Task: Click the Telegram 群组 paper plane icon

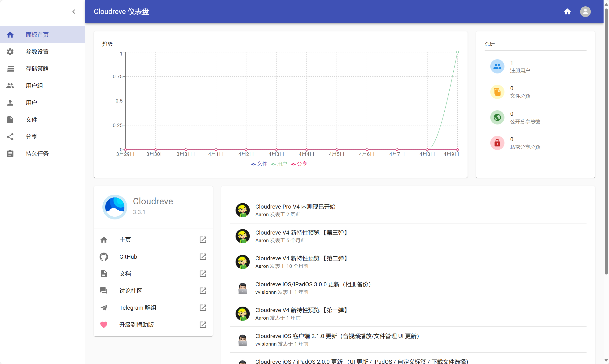Action: click(104, 308)
